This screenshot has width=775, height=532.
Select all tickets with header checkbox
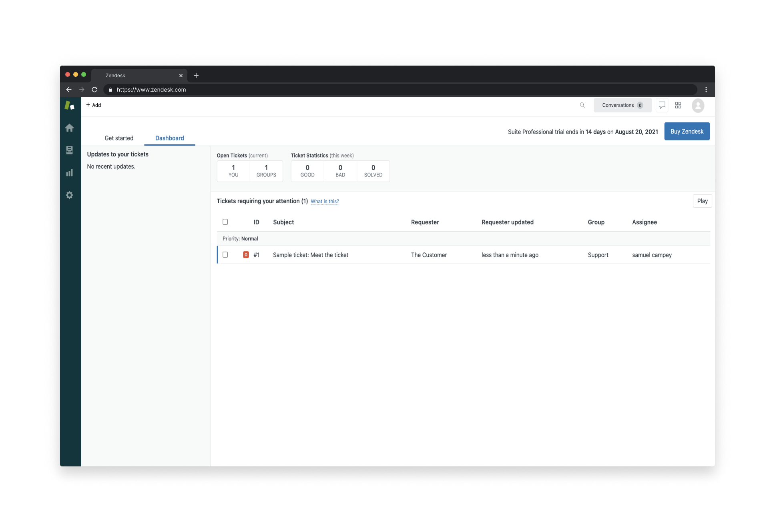point(225,222)
